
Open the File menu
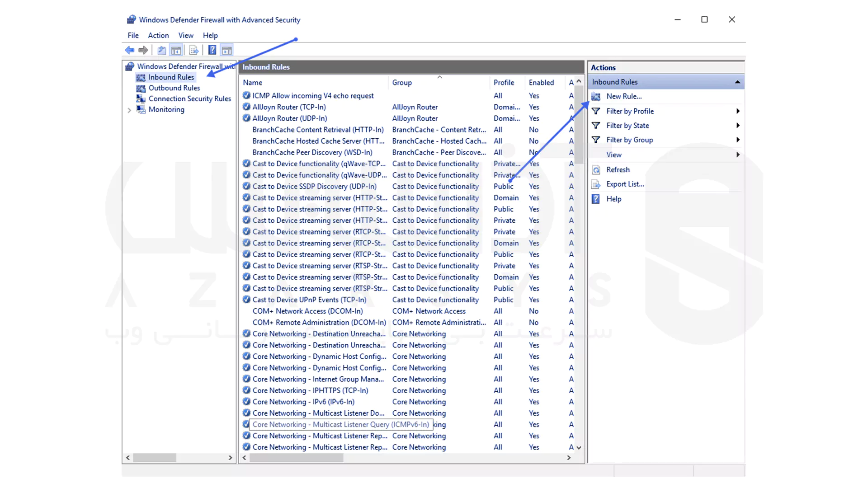tap(133, 35)
